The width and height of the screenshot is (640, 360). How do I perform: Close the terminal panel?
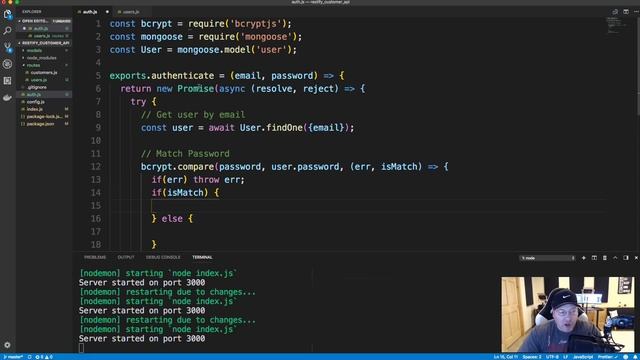636,258
